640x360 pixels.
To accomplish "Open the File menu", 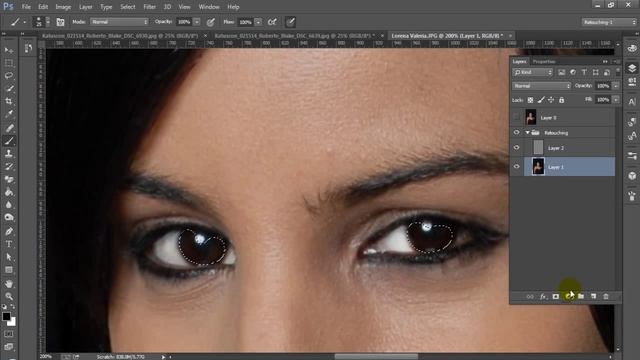I will (26, 7).
